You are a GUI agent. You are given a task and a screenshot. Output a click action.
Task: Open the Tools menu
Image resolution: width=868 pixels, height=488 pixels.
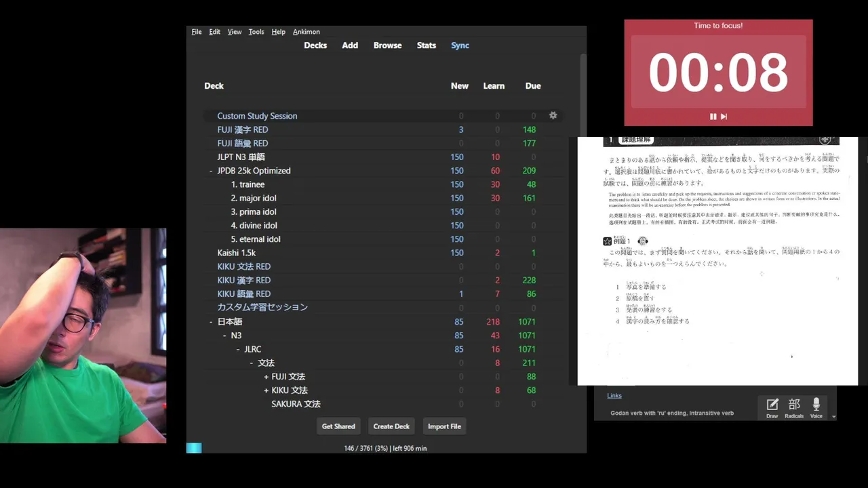pyautogui.click(x=256, y=32)
